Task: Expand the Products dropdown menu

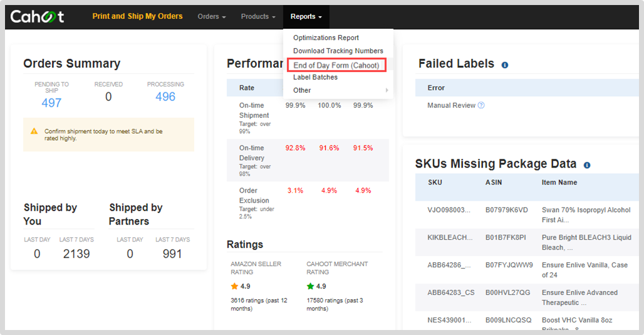Action: tap(258, 16)
